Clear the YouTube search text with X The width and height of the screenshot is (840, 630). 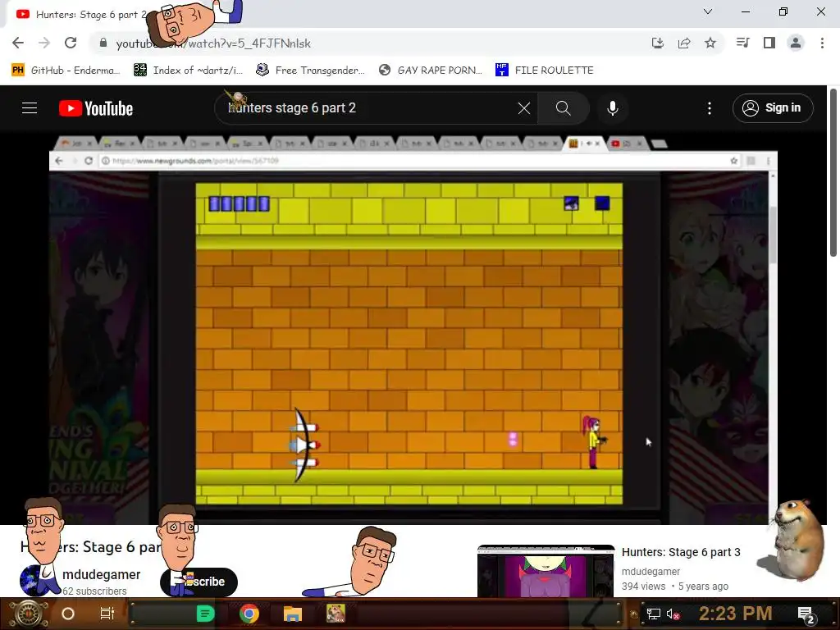click(524, 108)
